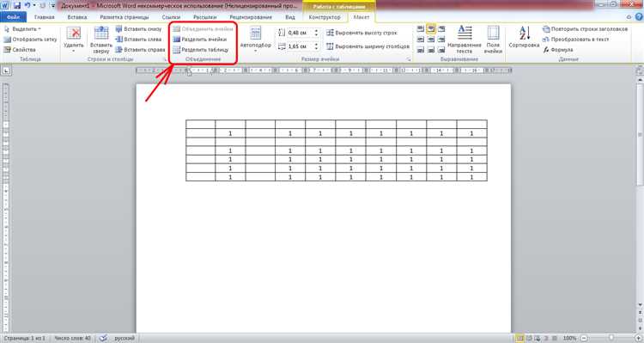
Task: Click the Delete (Удалить) table icon
Action: (74, 39)
